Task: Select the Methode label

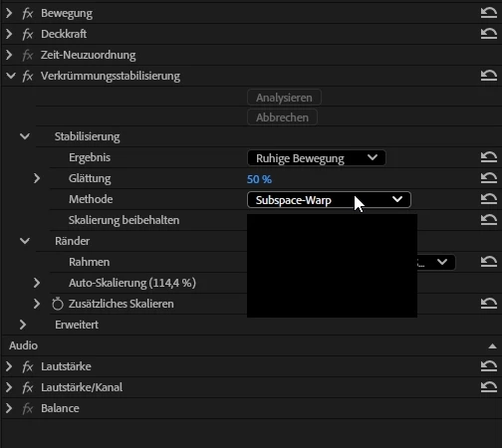Action: coord(91,199)
